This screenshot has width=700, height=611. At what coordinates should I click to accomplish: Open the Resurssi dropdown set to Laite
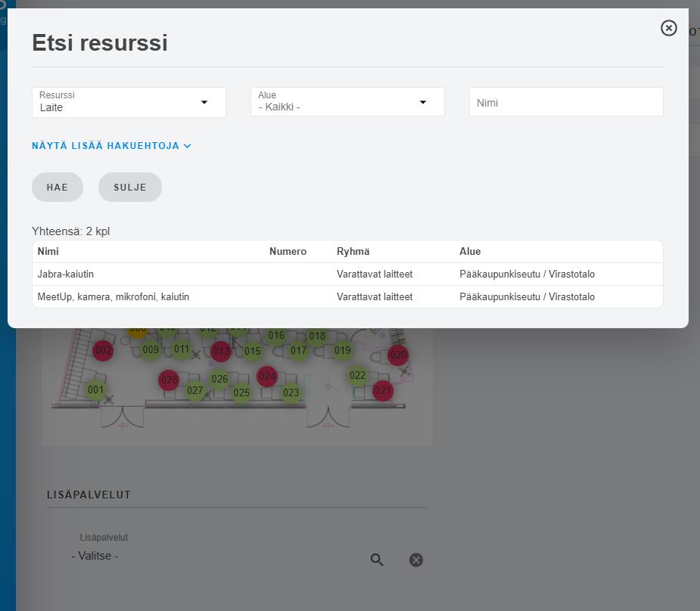pos(129,102)
